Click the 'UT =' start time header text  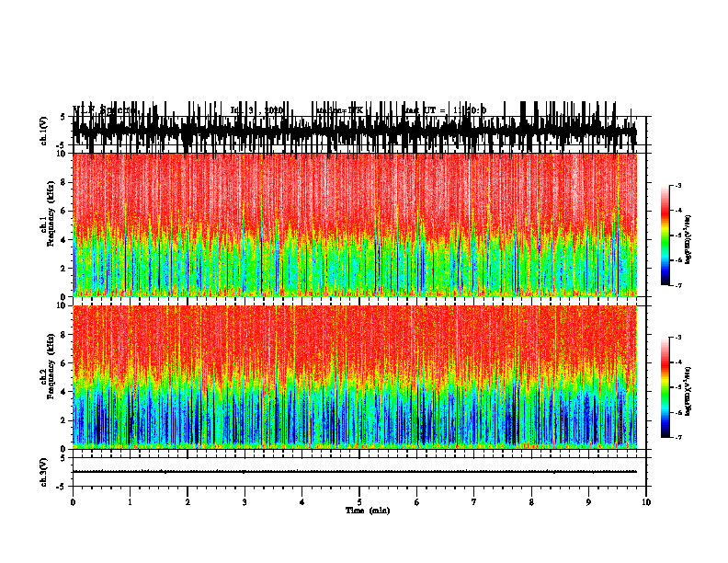coord(436,110)
